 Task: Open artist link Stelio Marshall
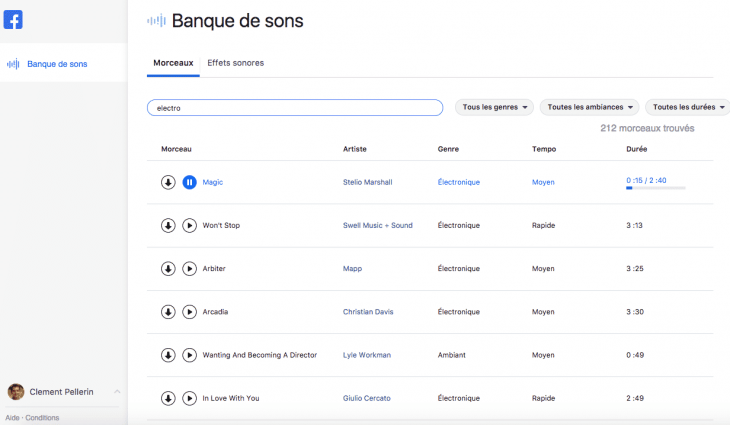(367, 182)
